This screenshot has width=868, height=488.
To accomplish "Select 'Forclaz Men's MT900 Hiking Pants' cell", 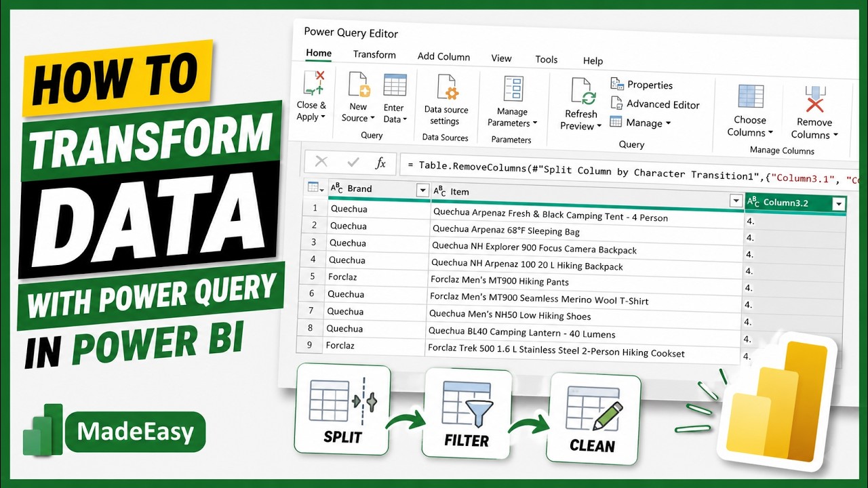I will (x=586, y=283).
